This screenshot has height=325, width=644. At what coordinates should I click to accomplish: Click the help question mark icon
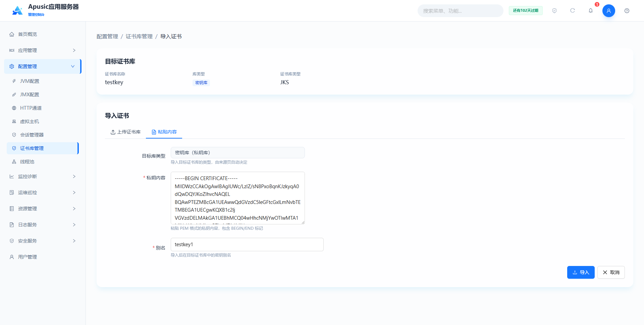(x=627, y=11)
